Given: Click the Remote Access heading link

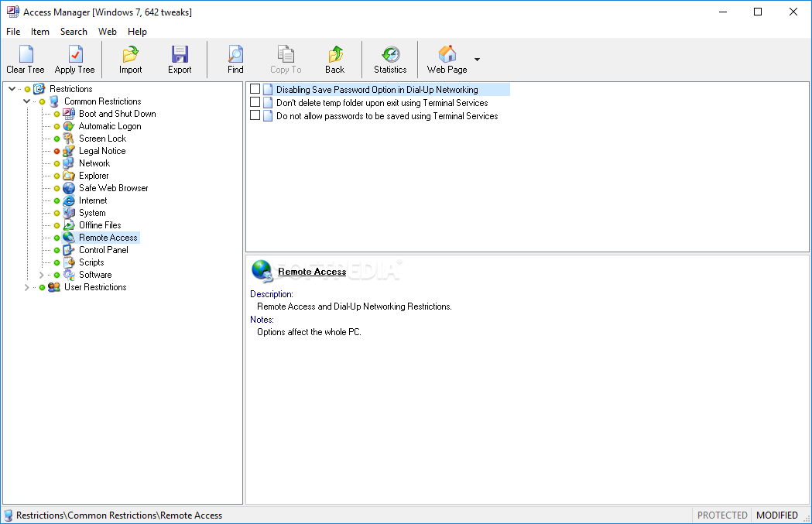Looking at the screenshot, I should pos(312,272).
